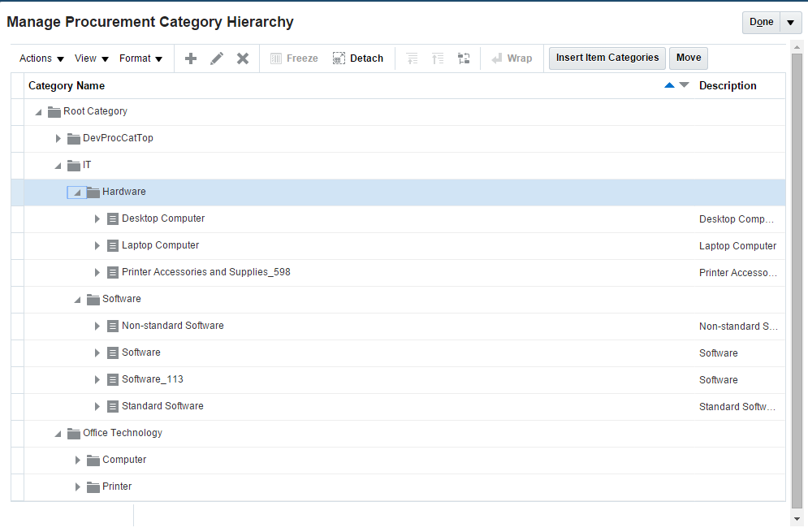Open the View menu
Screen dimensions: 808x532
[x=90, y=58]
